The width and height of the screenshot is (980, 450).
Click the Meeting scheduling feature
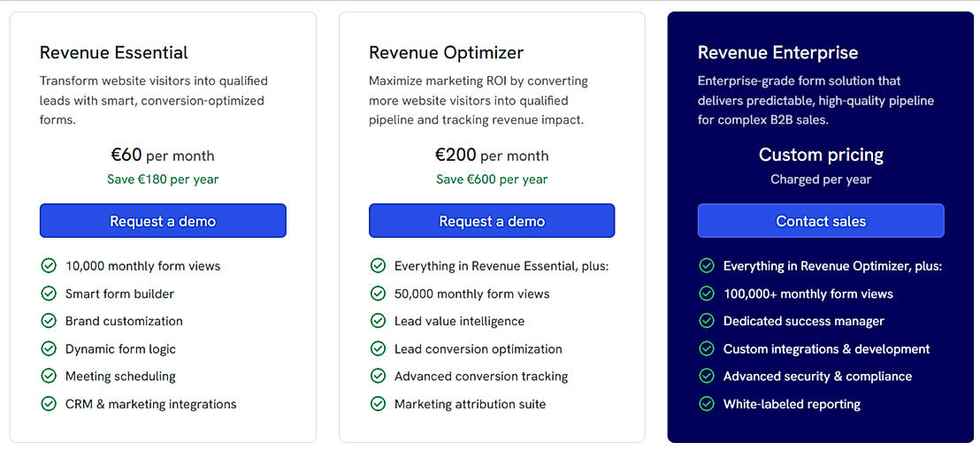[x=120, y=377]
